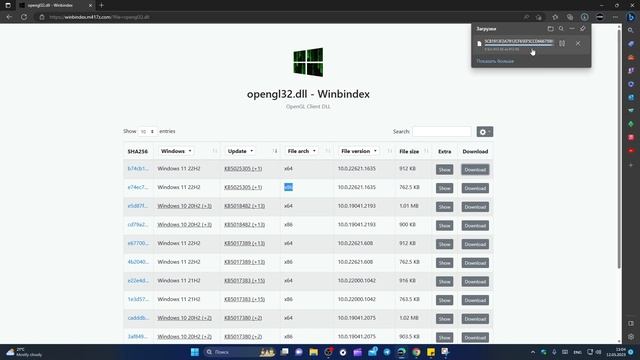
Task: Click the sidebar search magnifier icon
Action: (x=631, y=31)
